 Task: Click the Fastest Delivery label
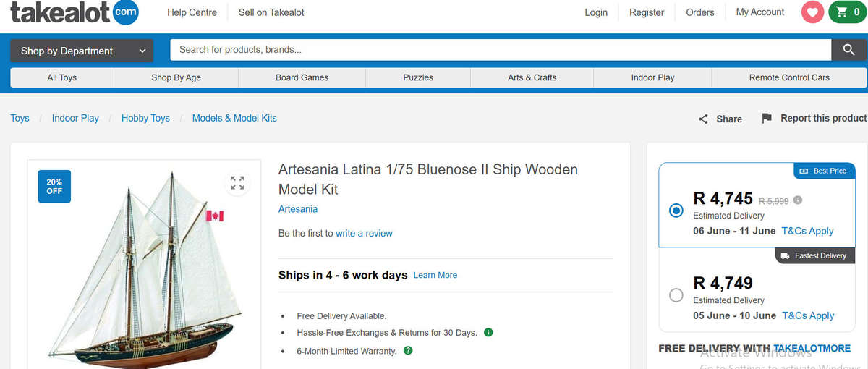pos(814,255)
